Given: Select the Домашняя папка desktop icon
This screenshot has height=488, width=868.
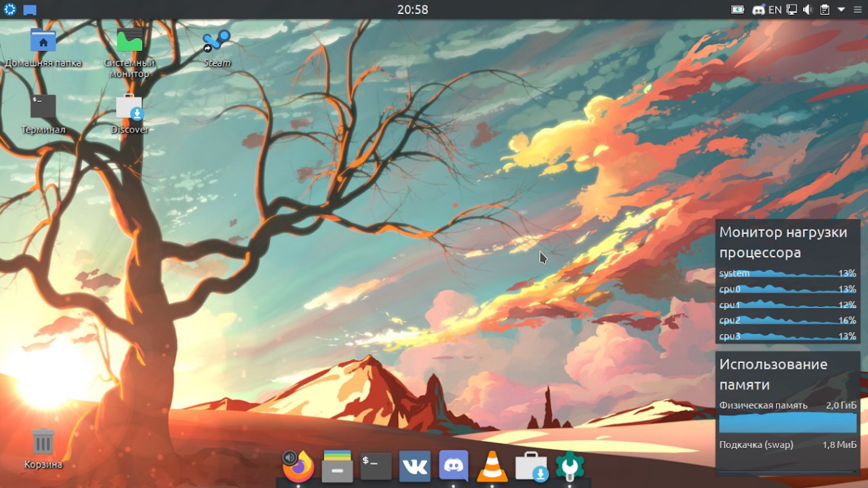Looking at the screenshot, I should click(x=43, y=48).
